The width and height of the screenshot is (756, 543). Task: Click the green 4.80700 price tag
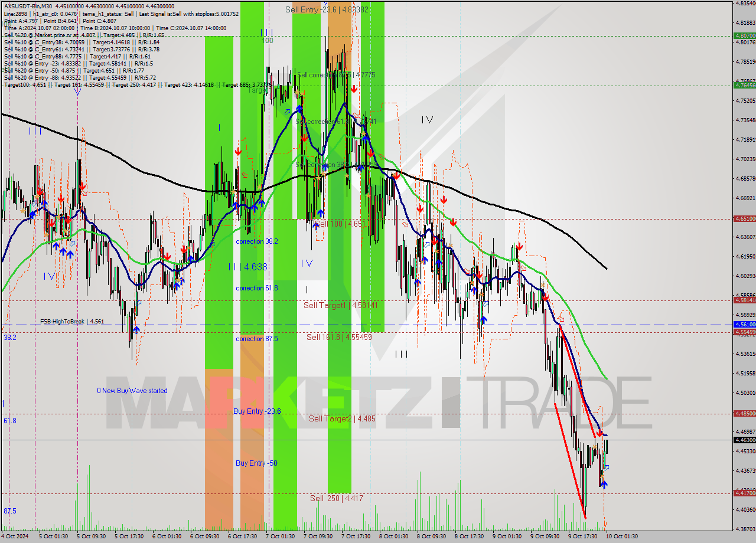tap(744, 35)
